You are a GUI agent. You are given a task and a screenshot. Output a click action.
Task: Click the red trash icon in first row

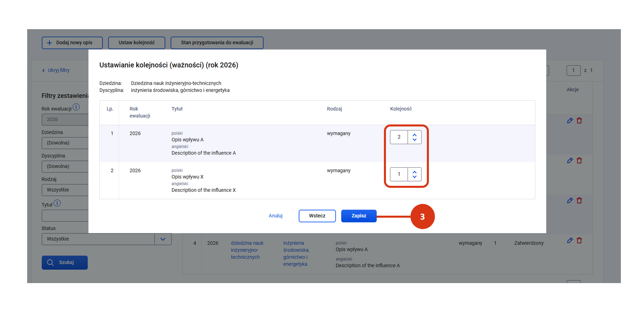[579, 121]
